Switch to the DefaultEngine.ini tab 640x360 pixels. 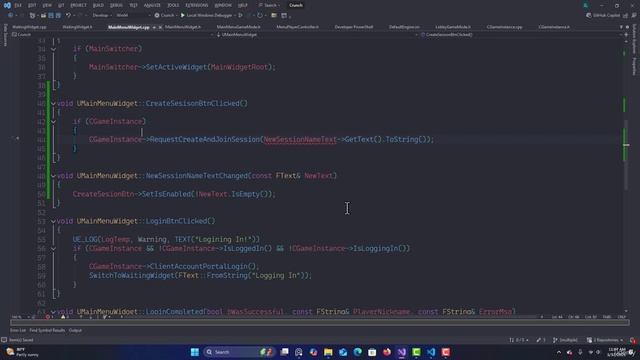point(404,27)
